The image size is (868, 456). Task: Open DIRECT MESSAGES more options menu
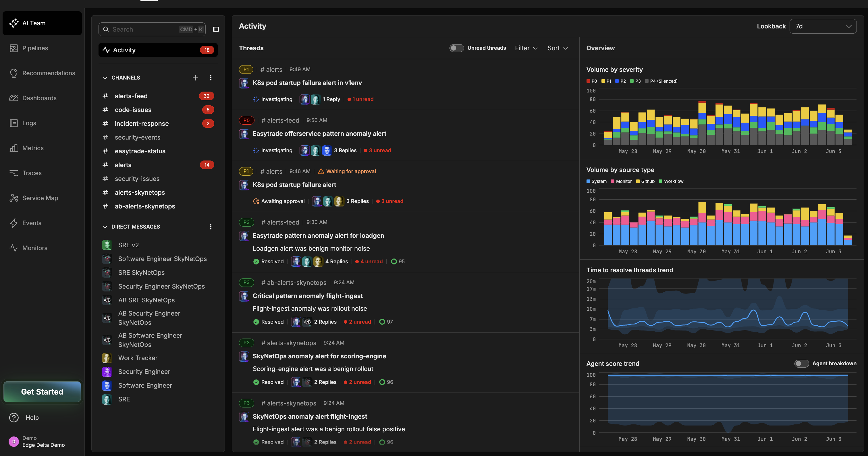pos(211,227)
